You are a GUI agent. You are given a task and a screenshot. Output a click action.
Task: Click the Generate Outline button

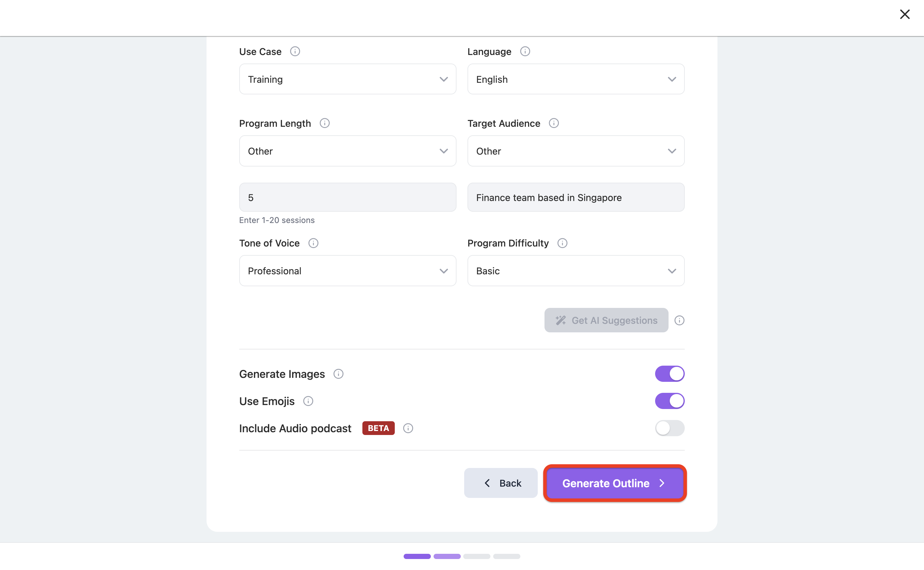[x=614, y=483]
